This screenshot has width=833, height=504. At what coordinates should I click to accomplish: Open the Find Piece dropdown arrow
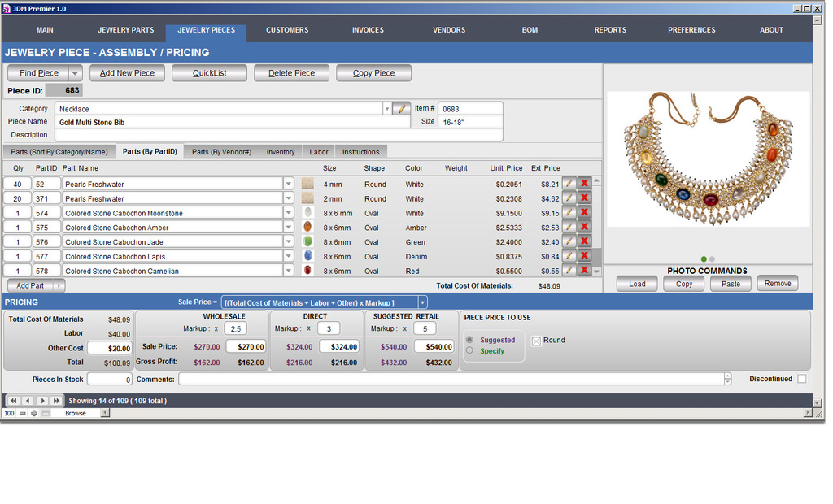(x=75, y=73)
